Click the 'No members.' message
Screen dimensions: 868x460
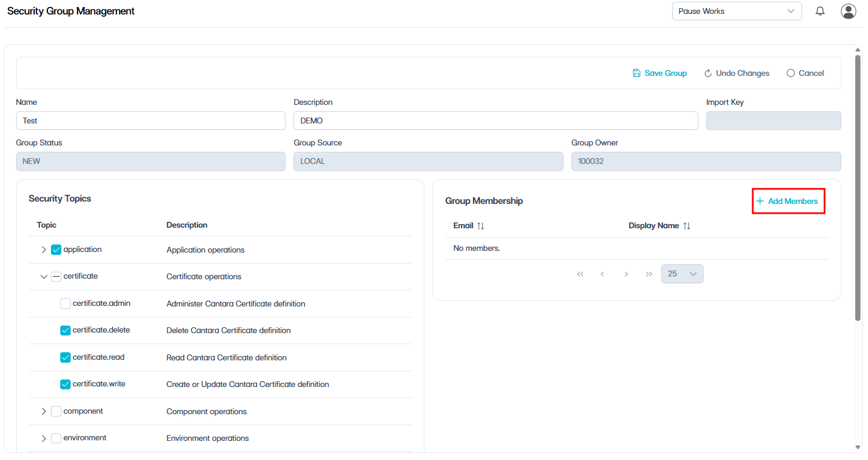click(477, 249)
